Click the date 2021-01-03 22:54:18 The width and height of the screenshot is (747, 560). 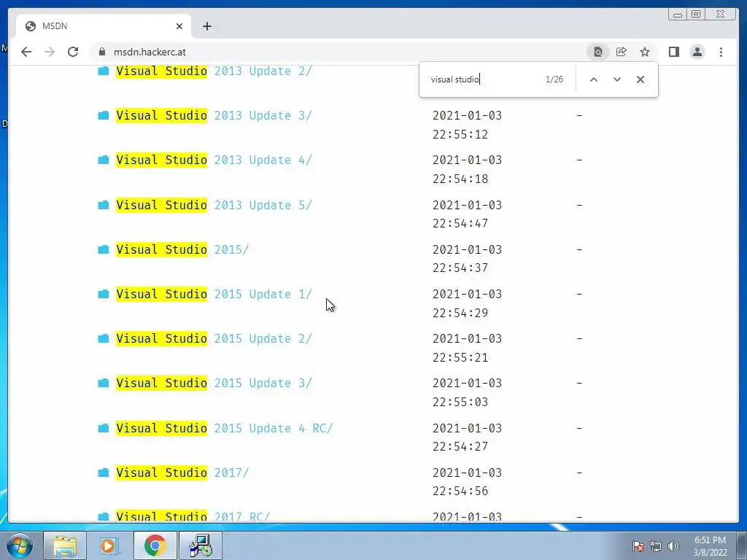(468, 169)
